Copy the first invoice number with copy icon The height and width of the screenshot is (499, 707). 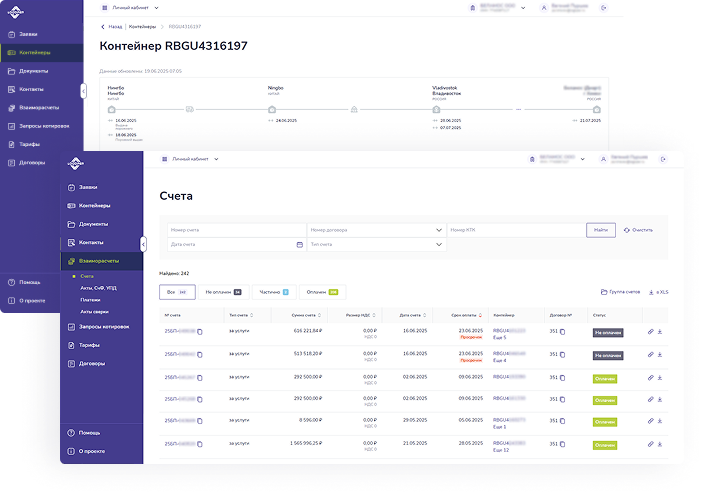(x=200, y=331)
